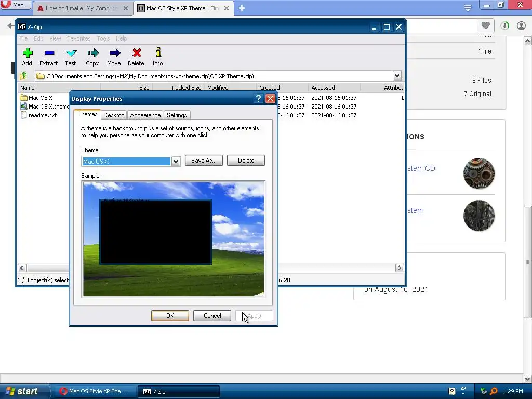The width and height of the screenshot is (532, 399).
Task: Click the dark forest thumbnail on the web page
Action: click(x=478, y=216)
